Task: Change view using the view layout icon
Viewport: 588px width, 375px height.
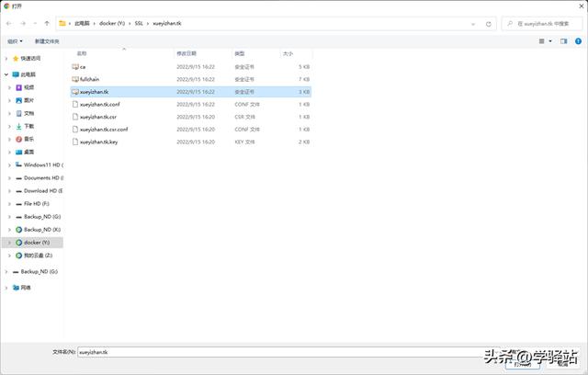Action: (x=541, y=41)
